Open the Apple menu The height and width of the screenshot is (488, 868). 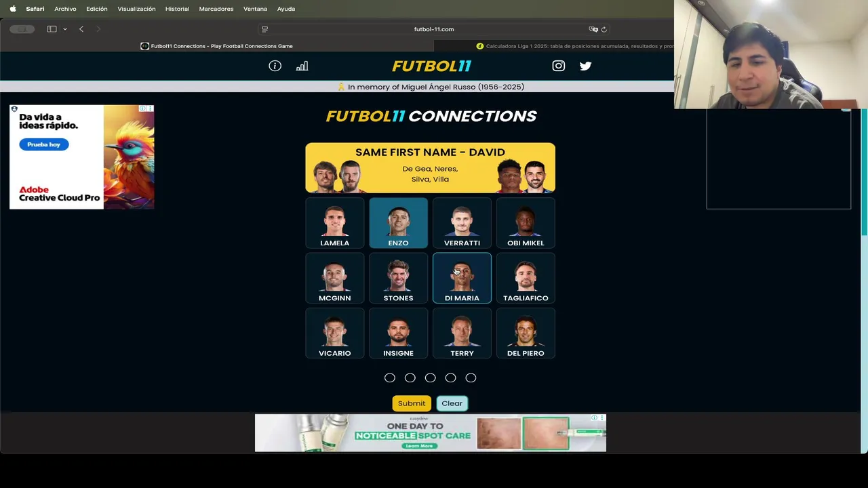(x=13, y=9)
